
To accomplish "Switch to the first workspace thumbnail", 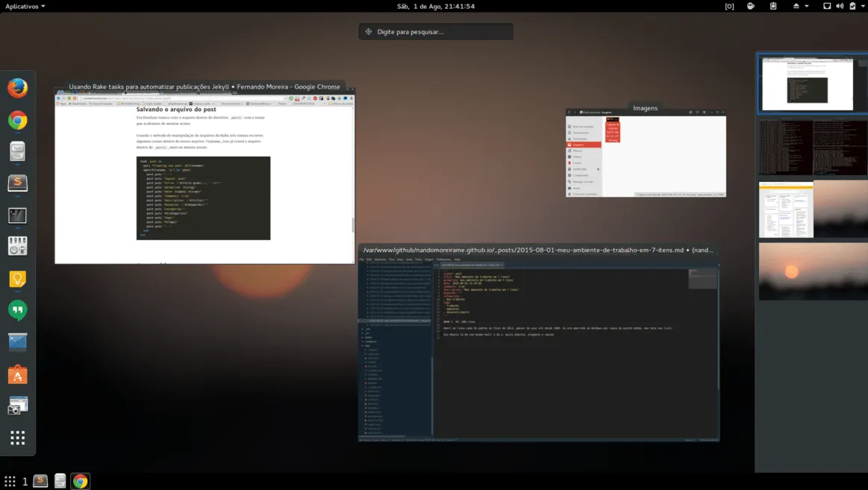I will 812,84.
